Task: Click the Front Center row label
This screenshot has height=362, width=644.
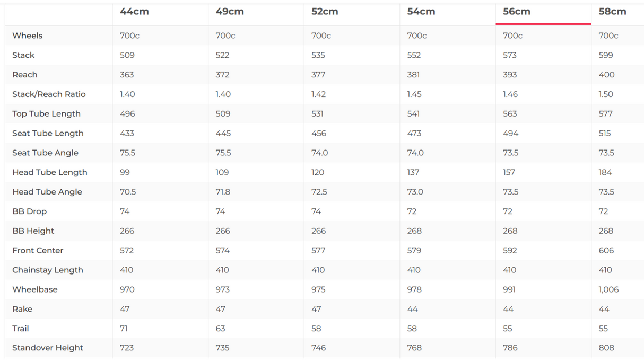Action: [x=38, y=250]
